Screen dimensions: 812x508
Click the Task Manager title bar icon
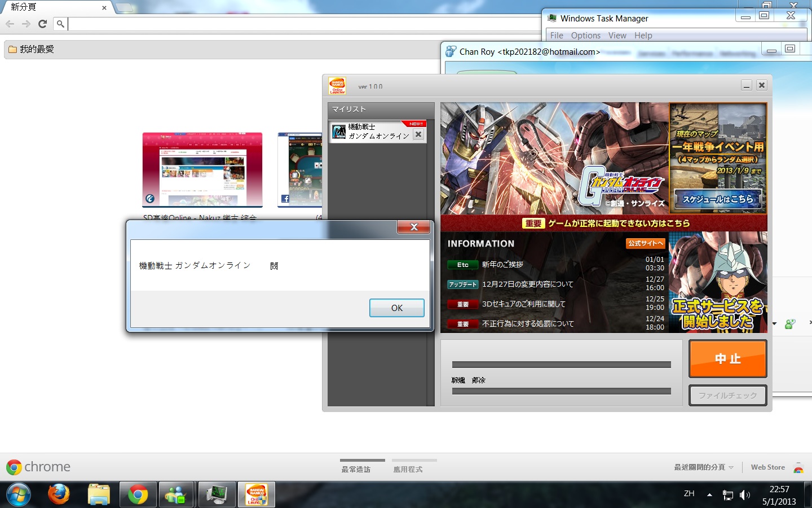tap(551, 18)
